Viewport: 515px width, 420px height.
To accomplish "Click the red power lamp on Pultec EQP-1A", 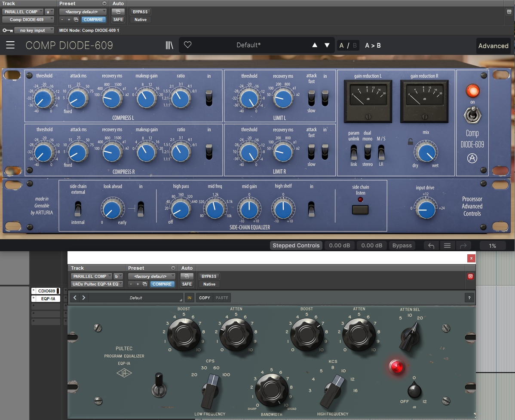I will point(396,366).
